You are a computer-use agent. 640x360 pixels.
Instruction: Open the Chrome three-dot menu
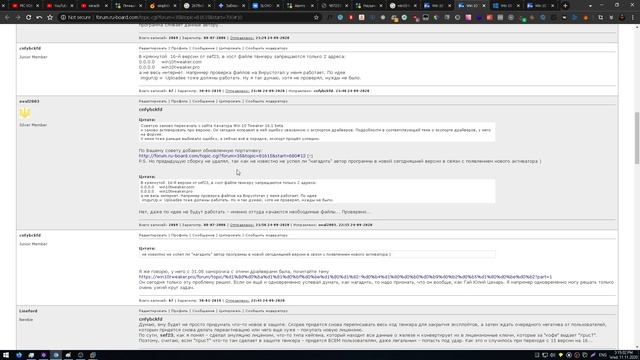633,18
